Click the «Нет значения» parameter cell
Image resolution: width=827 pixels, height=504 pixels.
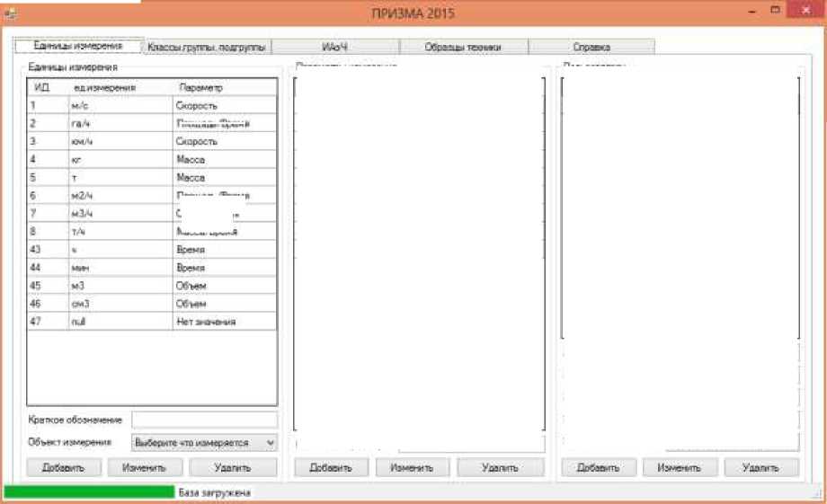(x=225, y=321)
